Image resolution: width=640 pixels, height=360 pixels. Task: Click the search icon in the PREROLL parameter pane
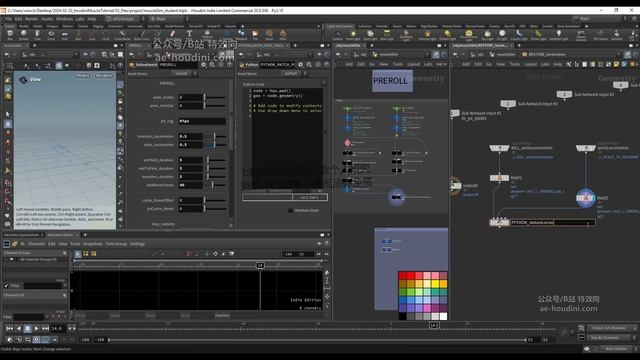(212, 64)
